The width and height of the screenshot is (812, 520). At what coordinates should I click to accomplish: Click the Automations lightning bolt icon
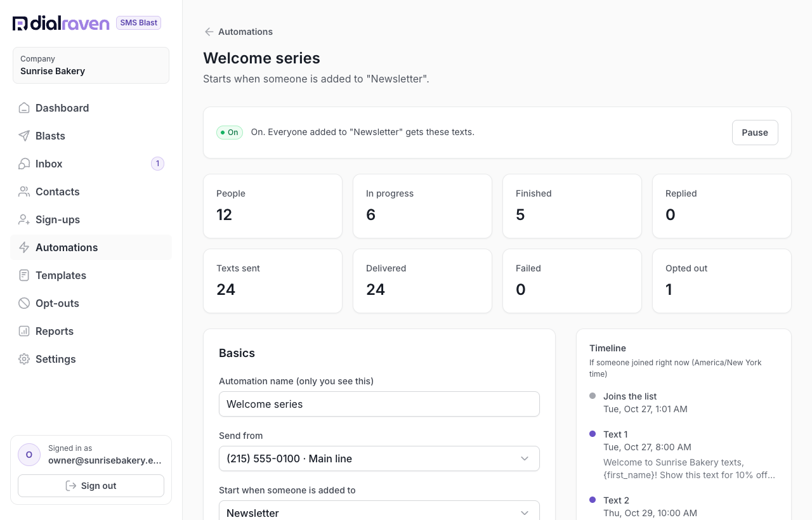(24, 247)
